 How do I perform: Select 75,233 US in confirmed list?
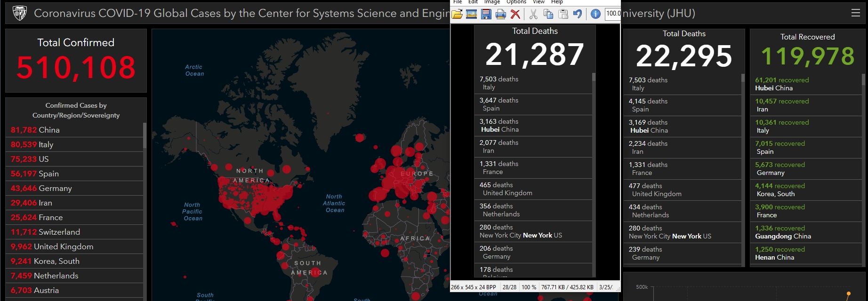point(74,159)
